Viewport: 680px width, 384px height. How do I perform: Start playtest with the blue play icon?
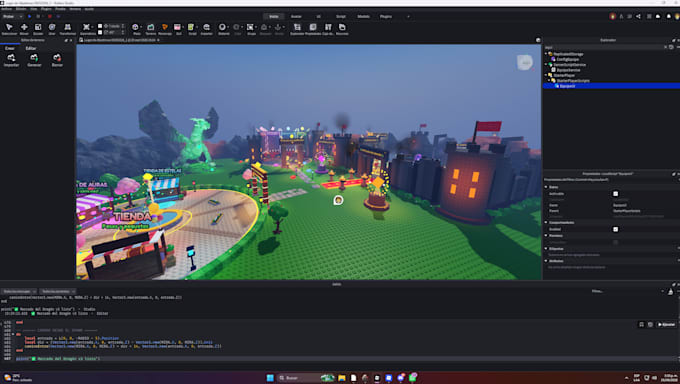pyautogui.click(x=29, y=16)
